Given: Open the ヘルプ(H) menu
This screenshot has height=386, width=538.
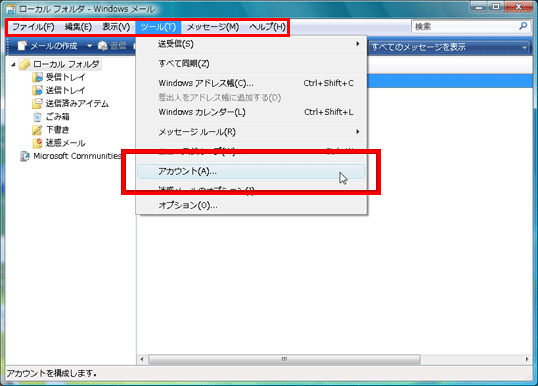Looking at the screenshot, I should [267, 27].
